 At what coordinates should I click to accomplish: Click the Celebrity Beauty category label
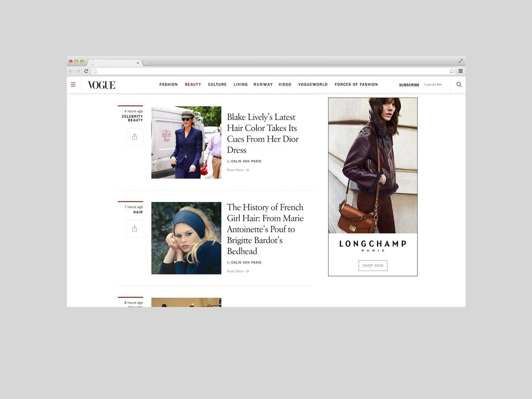click(x=132, y=118)
